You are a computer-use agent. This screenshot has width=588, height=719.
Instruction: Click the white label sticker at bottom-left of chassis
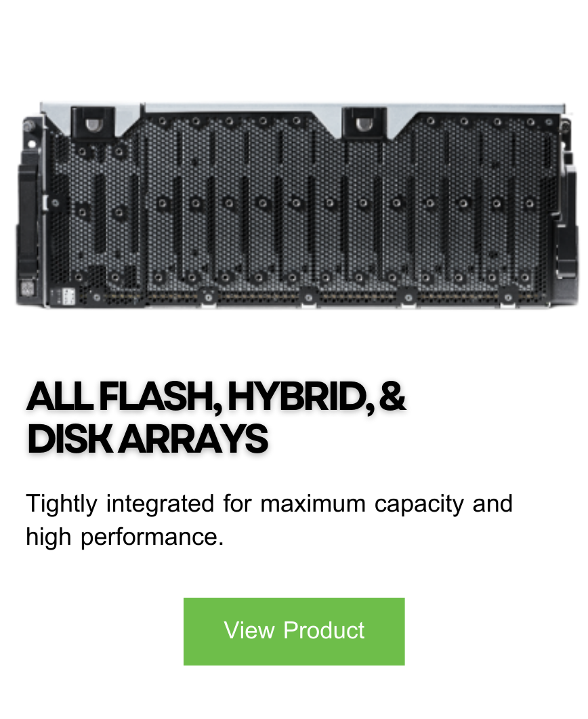[67, 296]
